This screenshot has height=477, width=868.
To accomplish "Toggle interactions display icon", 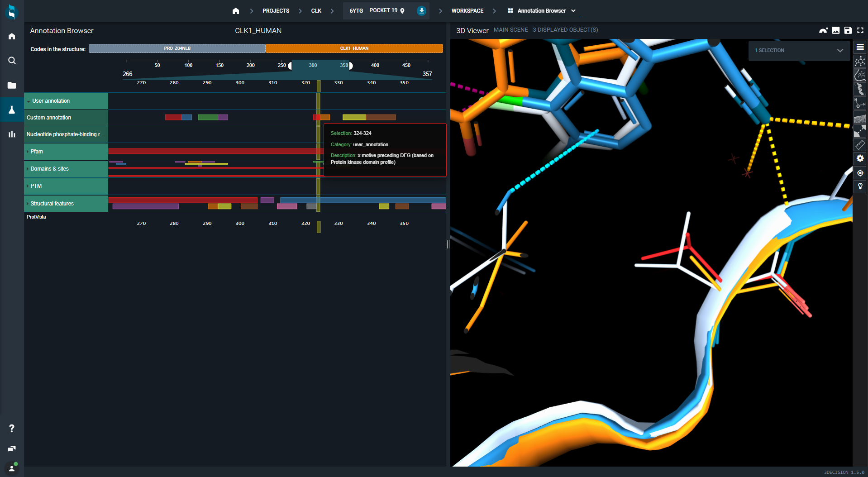I will (x=860, y=131).
